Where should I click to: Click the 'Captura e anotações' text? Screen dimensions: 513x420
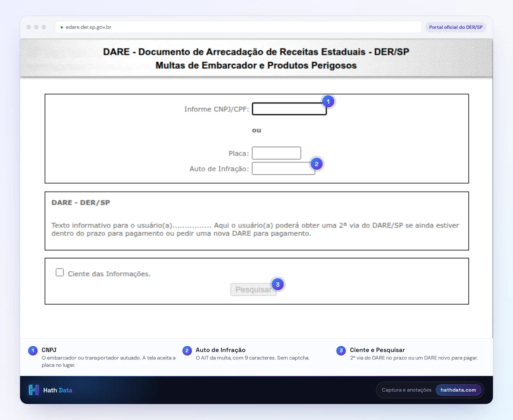click(407, 390)
